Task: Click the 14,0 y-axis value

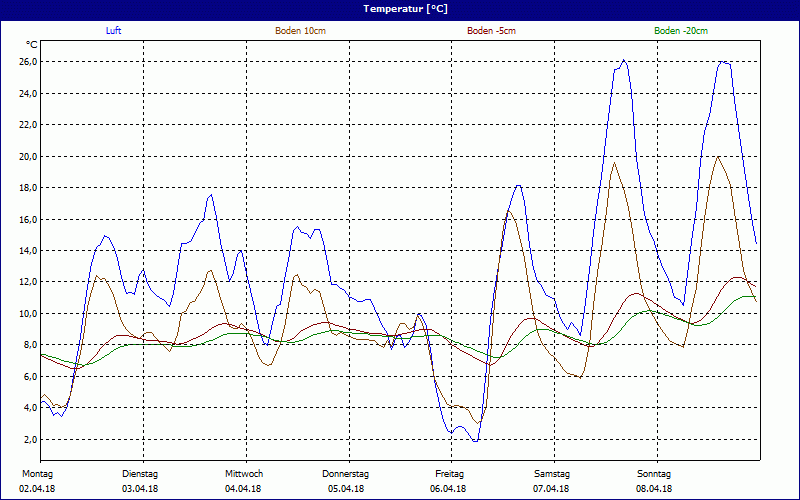Action: [x=29, y=251]
